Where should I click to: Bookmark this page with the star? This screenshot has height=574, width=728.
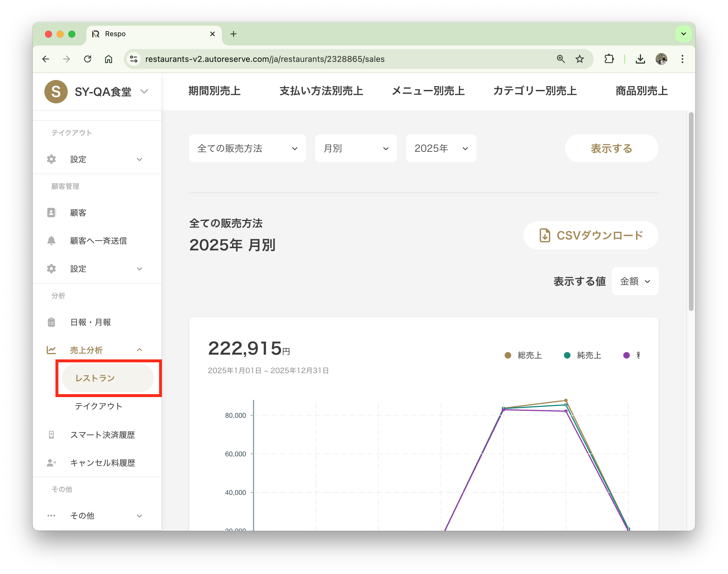pos(579,59)
